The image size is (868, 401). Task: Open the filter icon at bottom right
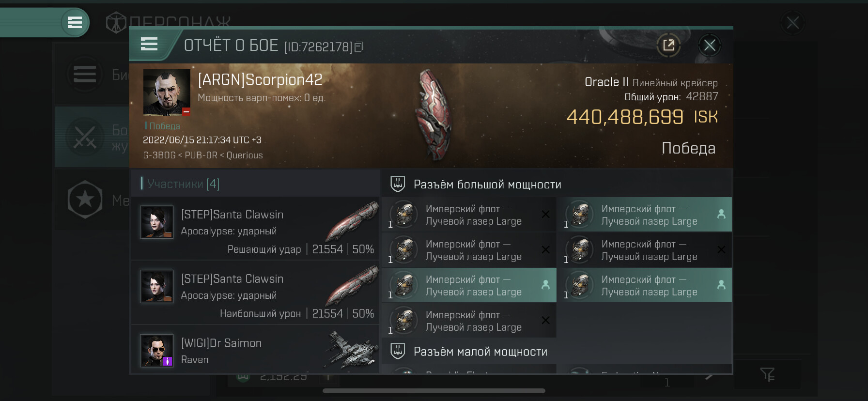point(767,374)
